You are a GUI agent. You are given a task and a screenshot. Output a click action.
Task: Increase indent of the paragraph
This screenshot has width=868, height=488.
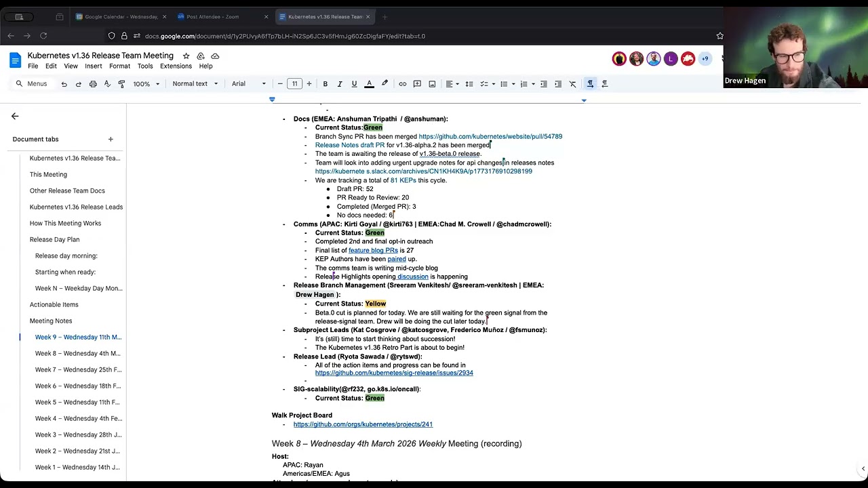[558, 84]
